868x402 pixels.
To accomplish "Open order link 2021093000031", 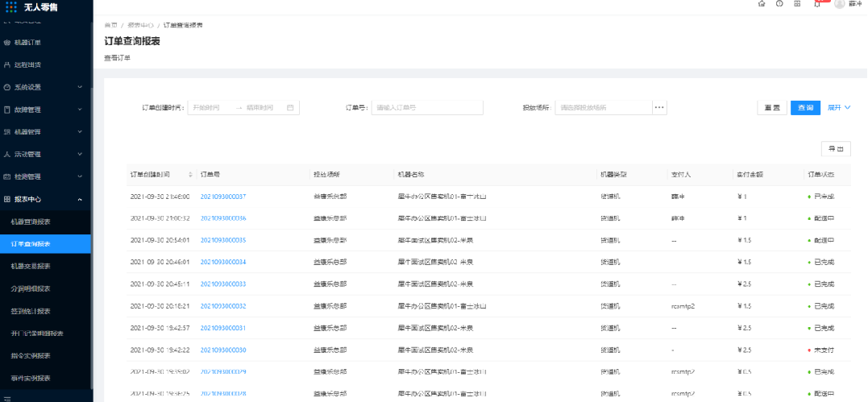I will (223, 328).
